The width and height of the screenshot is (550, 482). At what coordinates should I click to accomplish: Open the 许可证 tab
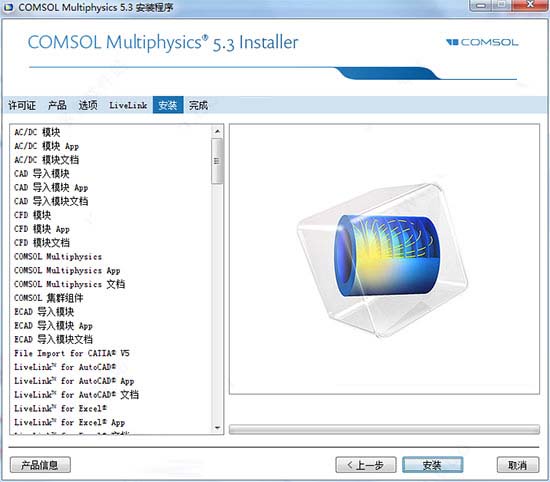(22, 105)
